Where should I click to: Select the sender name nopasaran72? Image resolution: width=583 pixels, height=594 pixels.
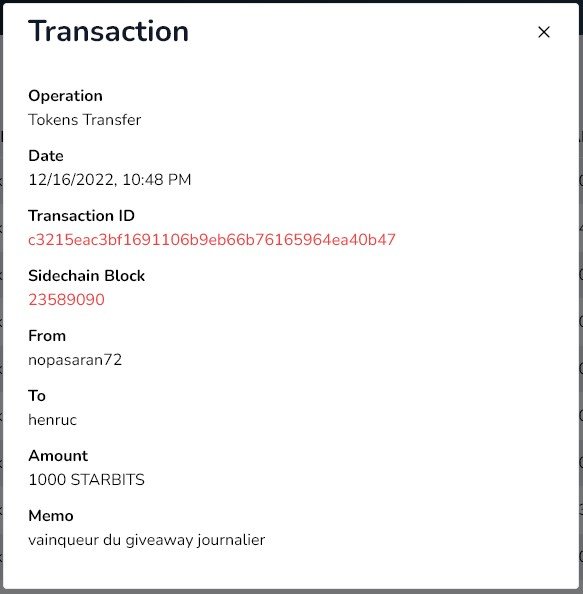point(75,360)
